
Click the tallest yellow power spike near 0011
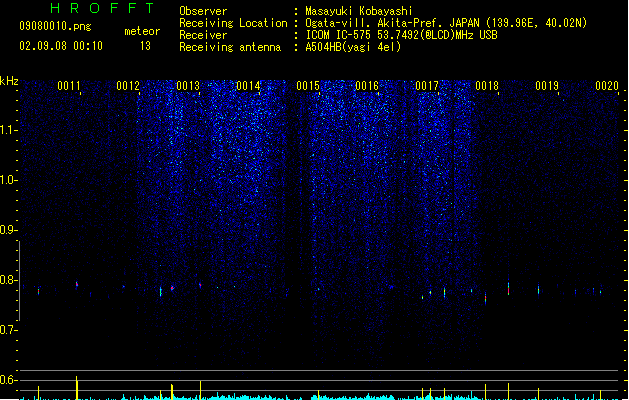pos(77,388)
